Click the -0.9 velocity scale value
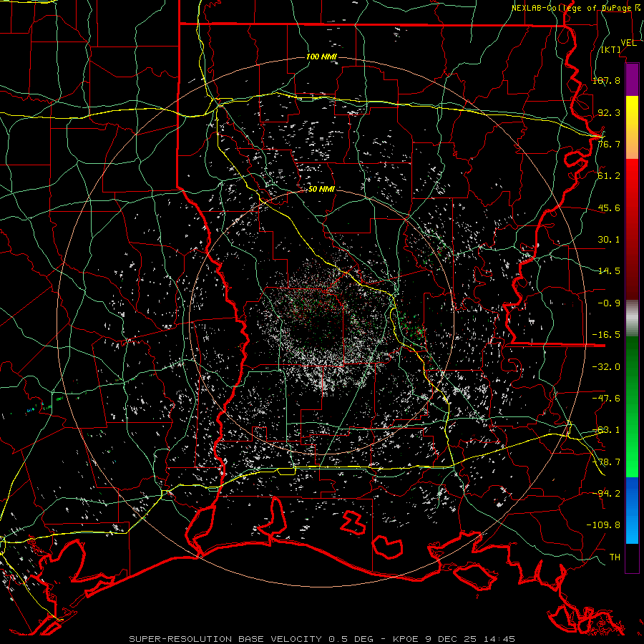Viewport: 644px width, 644px height. (609, 303)
